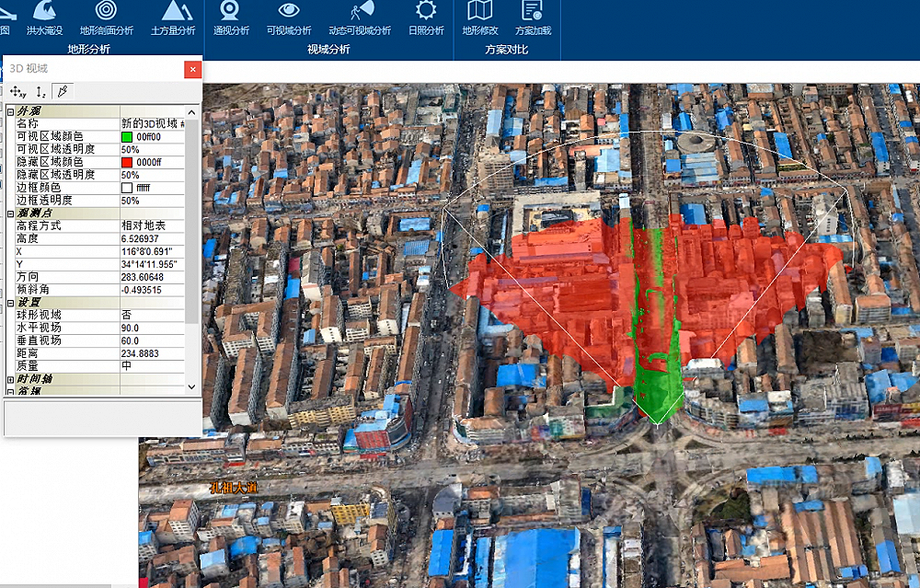Click the green 可视区域颜色 color swatch

click(x=127, y=136)
